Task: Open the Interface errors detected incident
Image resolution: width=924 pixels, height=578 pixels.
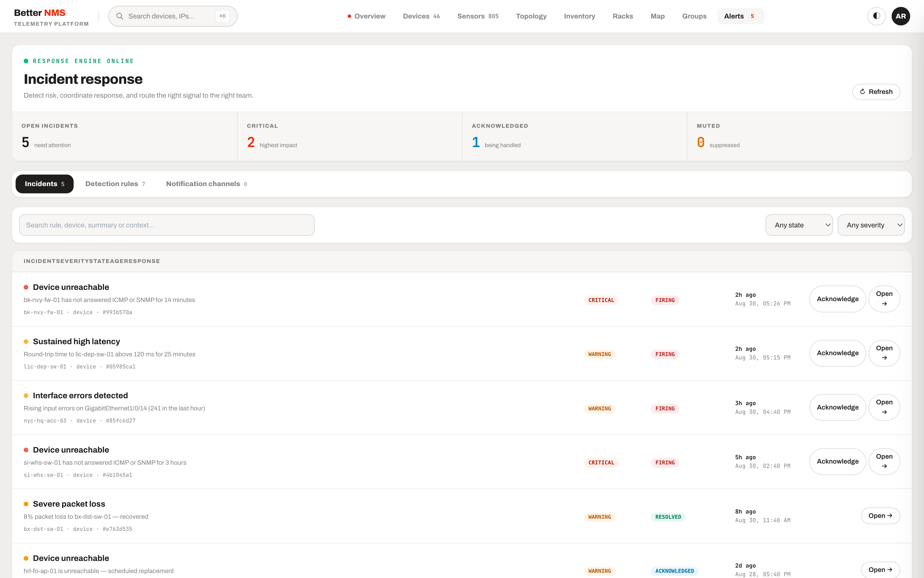Action: (884, 407)
